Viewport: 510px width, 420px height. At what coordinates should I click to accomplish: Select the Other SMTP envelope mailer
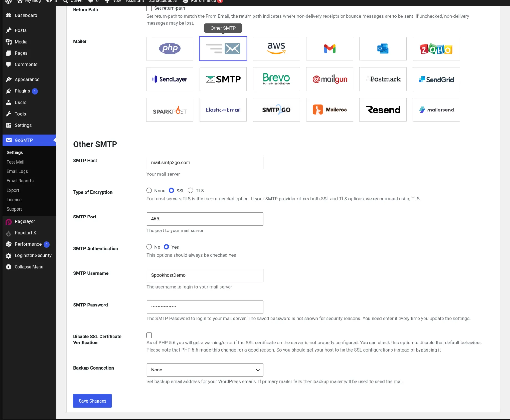pyautogui.click(x=223, y=49)
